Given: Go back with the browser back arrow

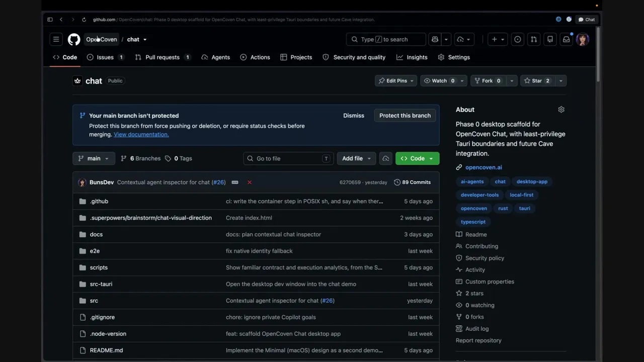Looking at the screenshot, I should click(x=61, y=20).
